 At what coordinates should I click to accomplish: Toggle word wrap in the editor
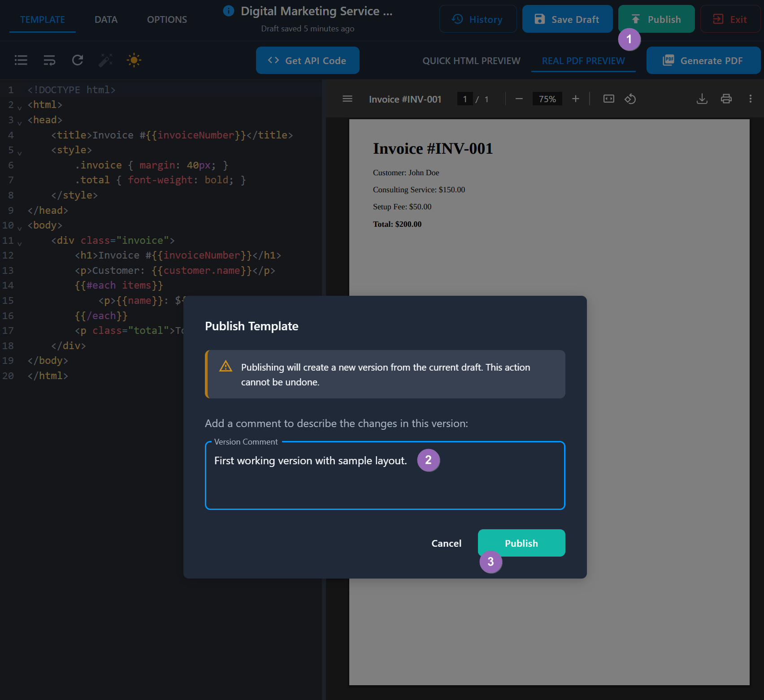[x=49, y=60]
